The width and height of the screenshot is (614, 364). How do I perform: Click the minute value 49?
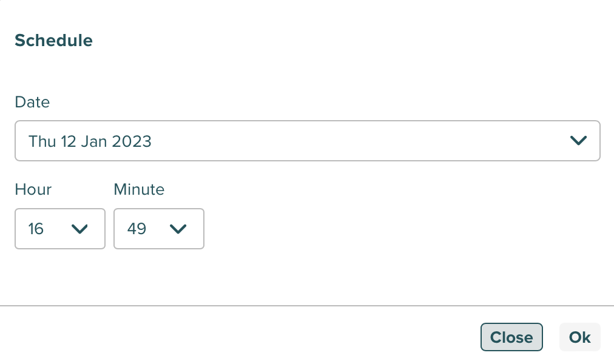pyautogui.click(x=137, y=229)
